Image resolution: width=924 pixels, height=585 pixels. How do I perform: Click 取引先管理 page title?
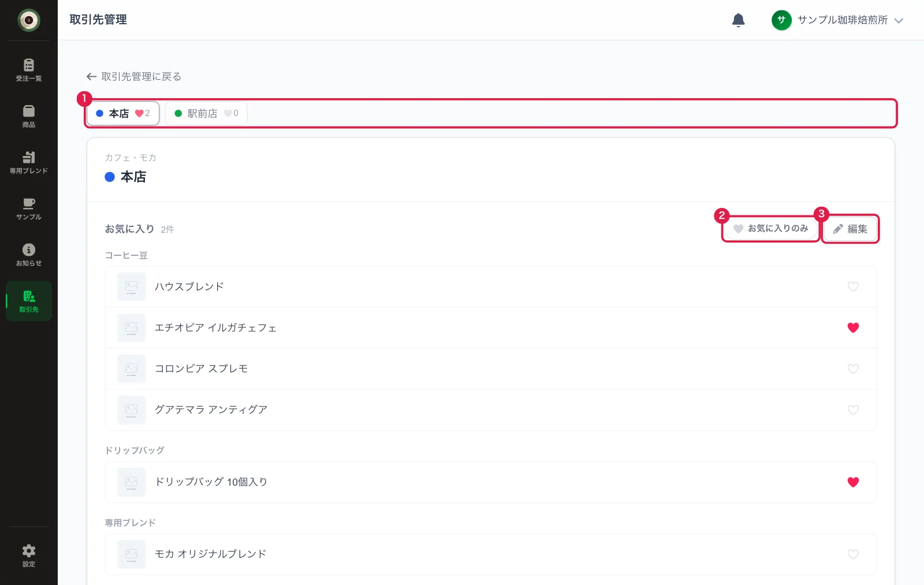pos(98,20)
